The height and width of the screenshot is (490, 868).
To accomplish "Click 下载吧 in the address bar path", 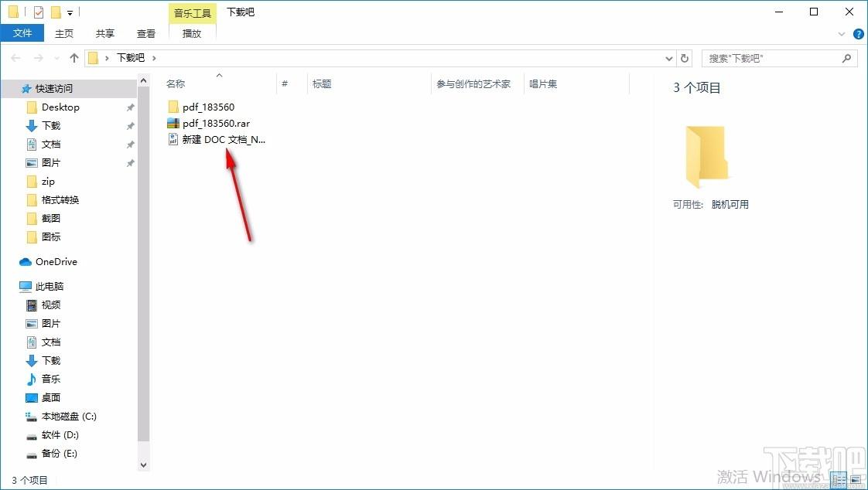I will [130, 57].
